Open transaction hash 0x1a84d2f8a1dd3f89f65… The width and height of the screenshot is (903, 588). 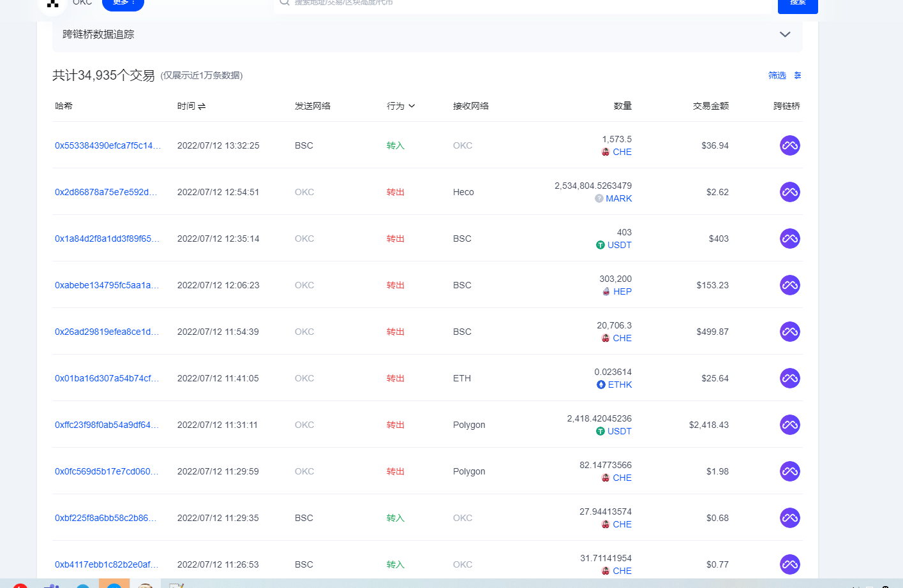[107, 239]
